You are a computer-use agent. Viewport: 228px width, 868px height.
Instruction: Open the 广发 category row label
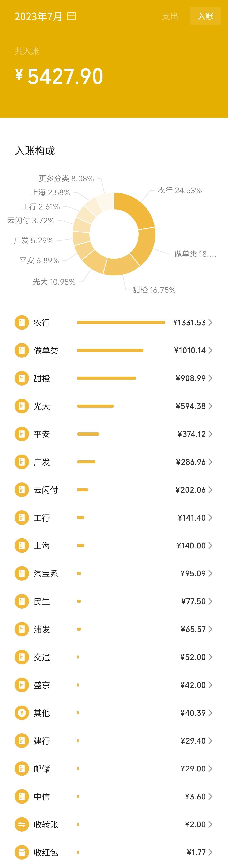42,462
